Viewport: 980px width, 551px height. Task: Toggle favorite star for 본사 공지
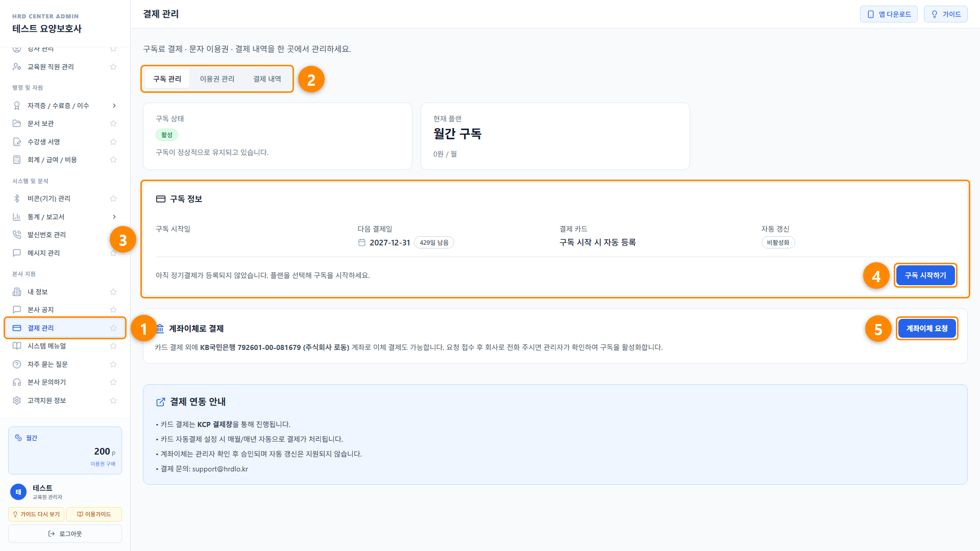(113, 310)
